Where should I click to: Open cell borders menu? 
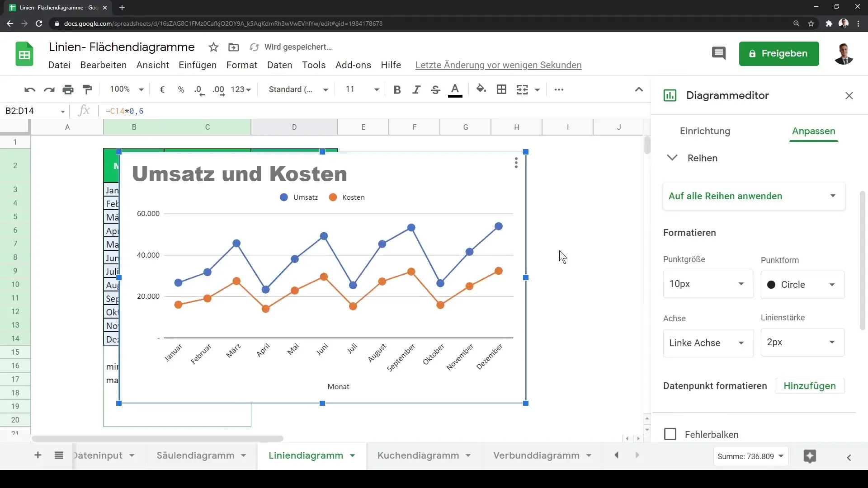tap(501, 89)
